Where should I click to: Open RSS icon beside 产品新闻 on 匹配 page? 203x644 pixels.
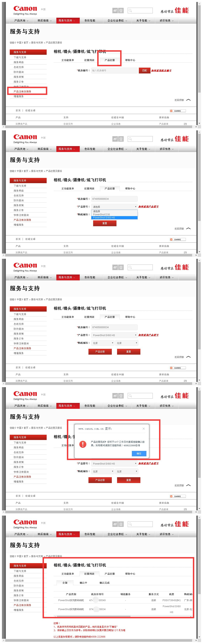click(185, 124)
